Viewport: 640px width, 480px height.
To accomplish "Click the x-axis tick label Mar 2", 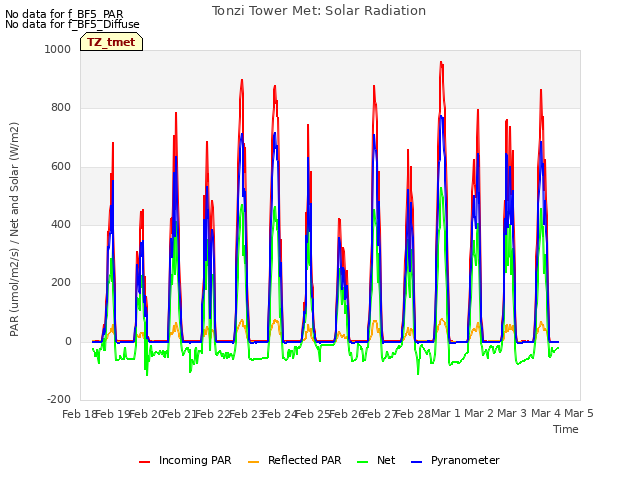I will point(479,413).
